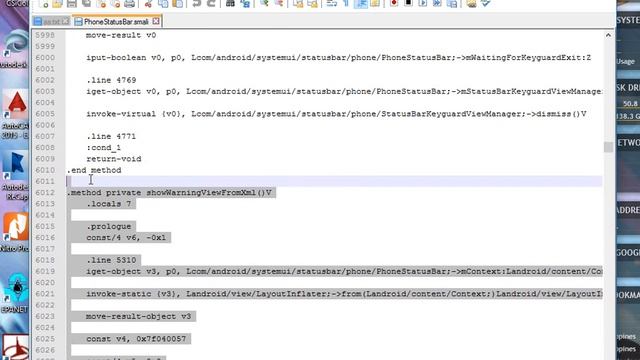This screenshot has height=360, width=640.
Task: Switch to the PhoneStatusBar.smali tab
Action: [x=116, y=22]
